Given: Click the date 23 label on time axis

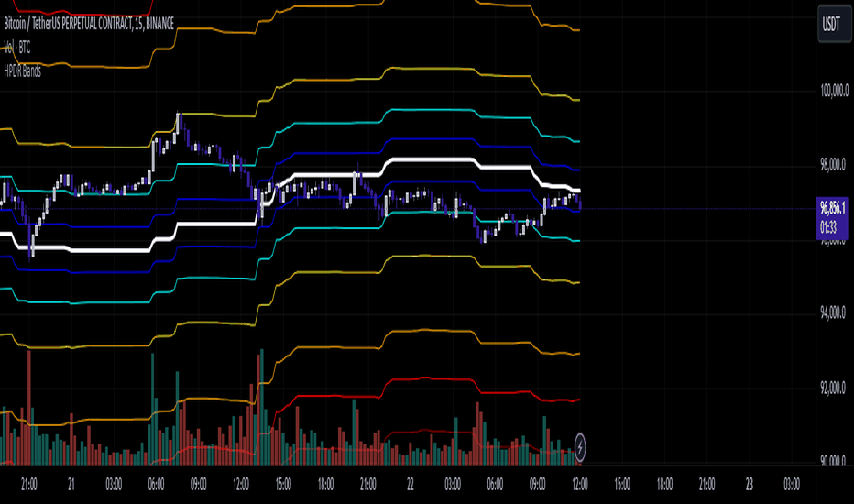Looking at the screenshot, I should click(749, 485).
